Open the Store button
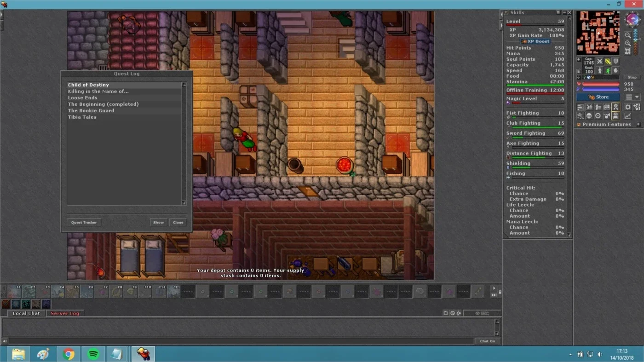644x362 pixels. coord(598,97)
